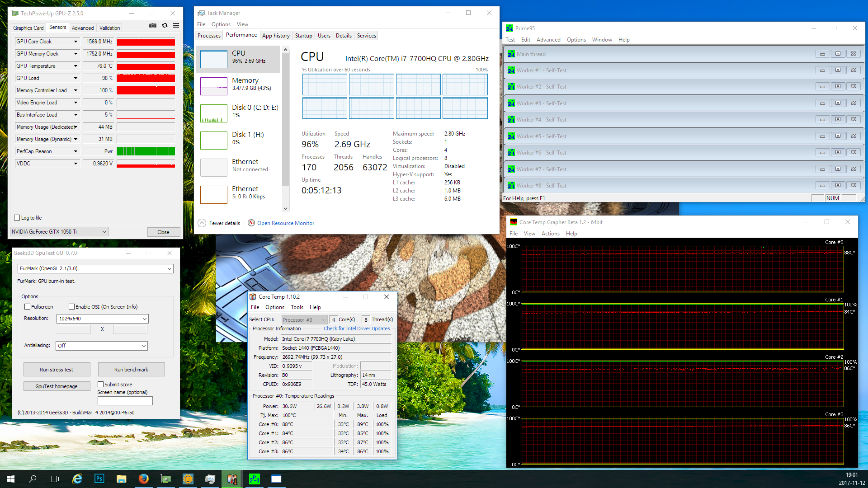Click Task Manager sidebar scrollbar down arrow
Screen dimensions: 868x488
point(285,208)
